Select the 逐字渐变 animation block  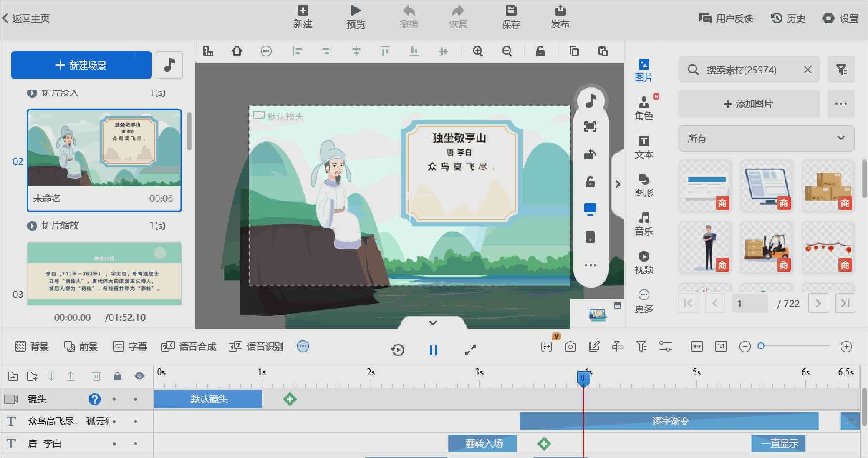click(669, 421)
